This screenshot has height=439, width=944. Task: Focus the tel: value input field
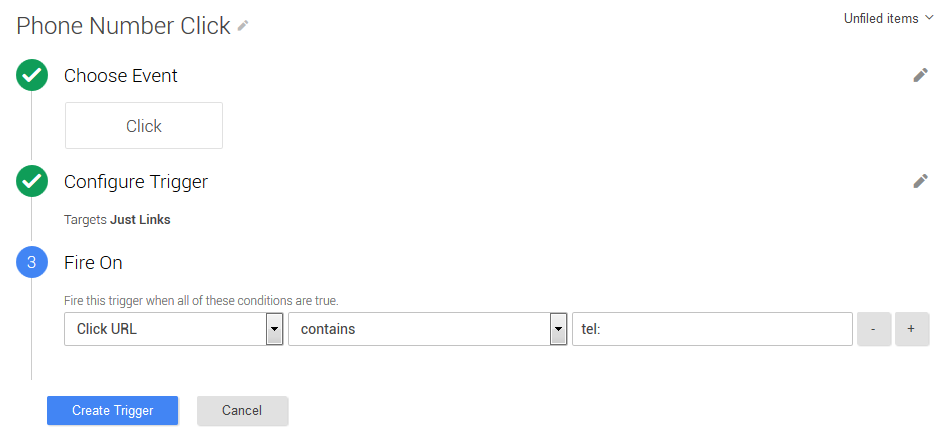point(712,329)
